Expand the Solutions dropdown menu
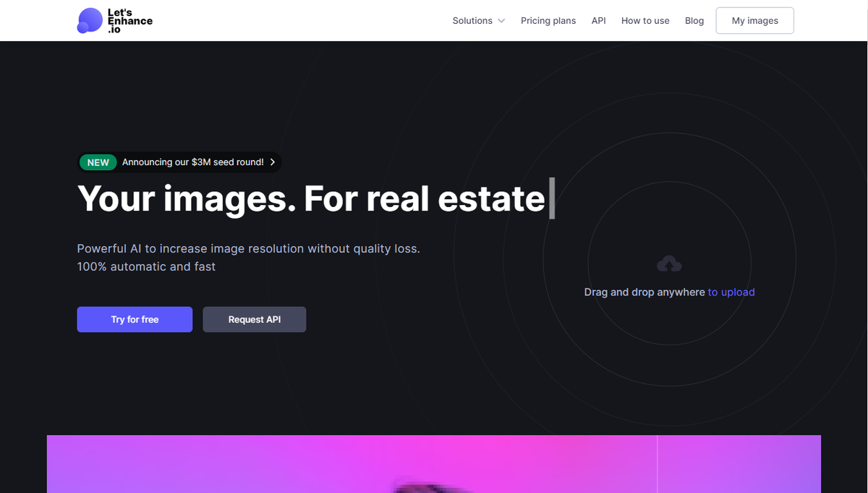 [479, 21]
